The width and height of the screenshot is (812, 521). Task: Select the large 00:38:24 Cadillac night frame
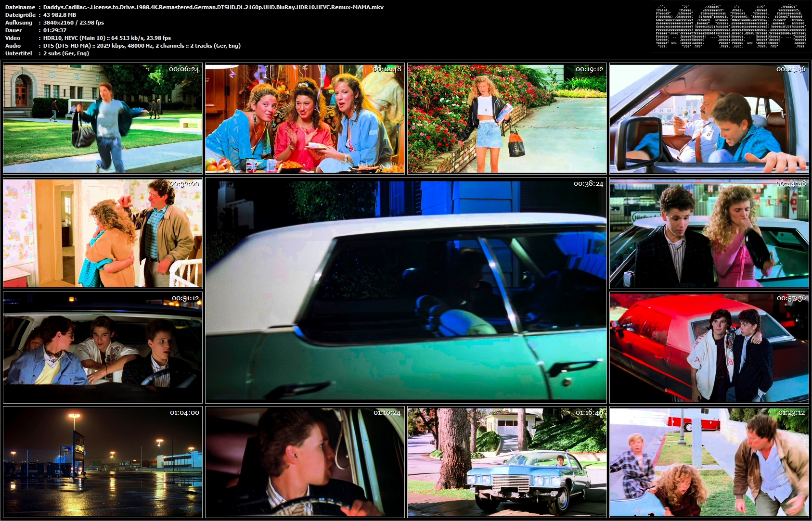(x=406, y=291)
